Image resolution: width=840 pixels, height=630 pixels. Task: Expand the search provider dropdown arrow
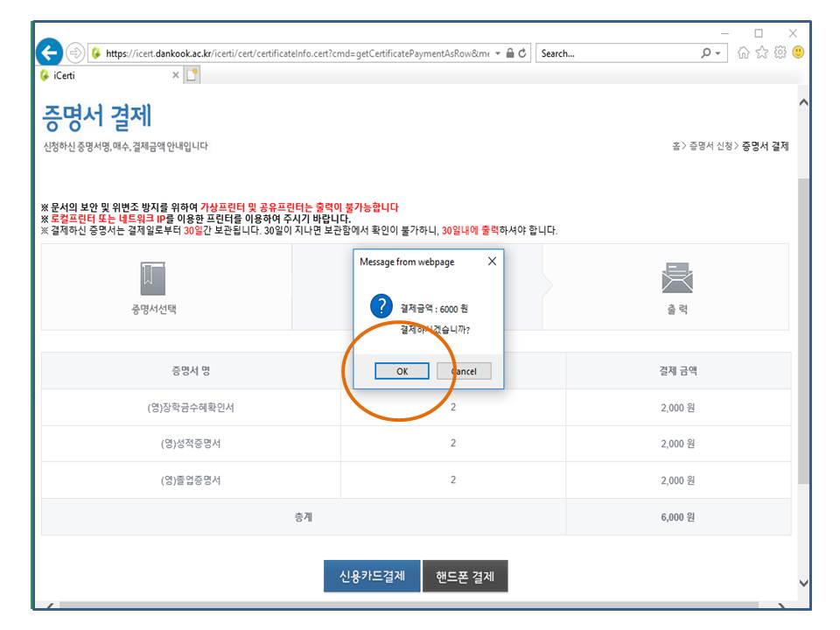[x=719, y=53]
